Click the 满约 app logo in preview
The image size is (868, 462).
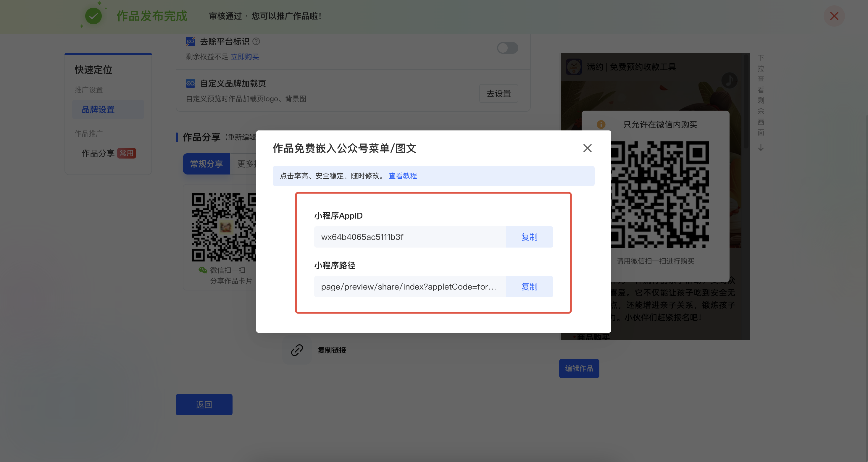coord(574,67)
